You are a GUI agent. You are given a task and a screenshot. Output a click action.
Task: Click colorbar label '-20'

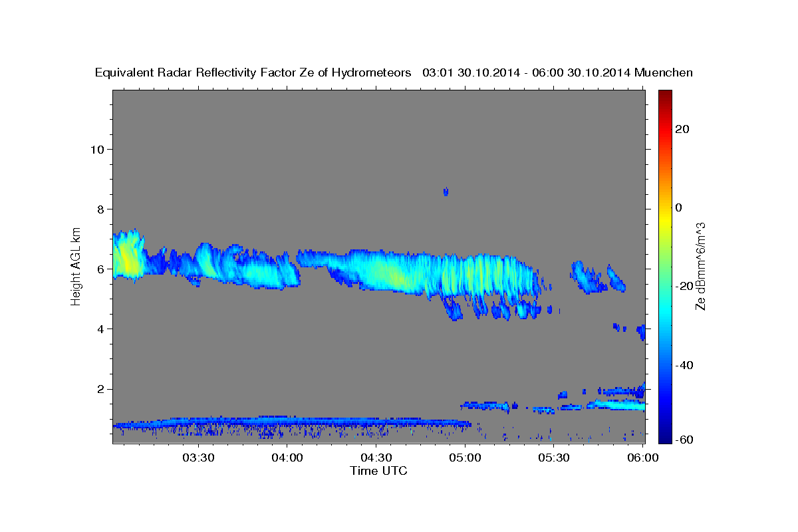click(x=685, y=286)
